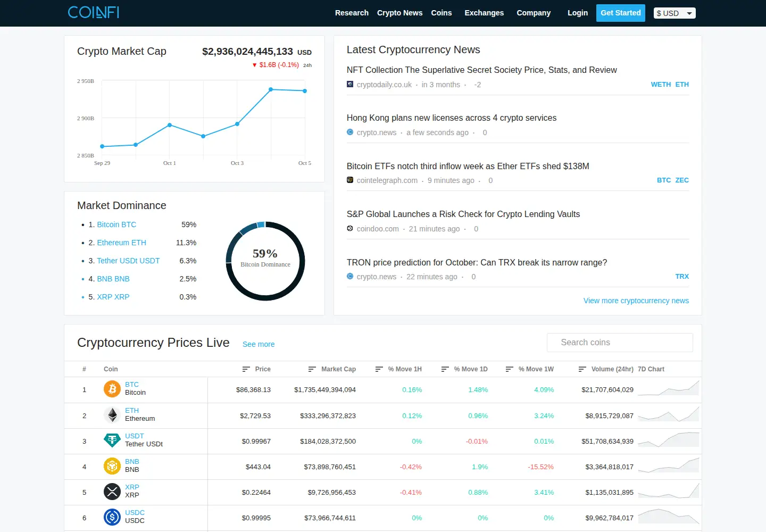Sort table by Market Cap sort icon

click(x=312, y=369)
